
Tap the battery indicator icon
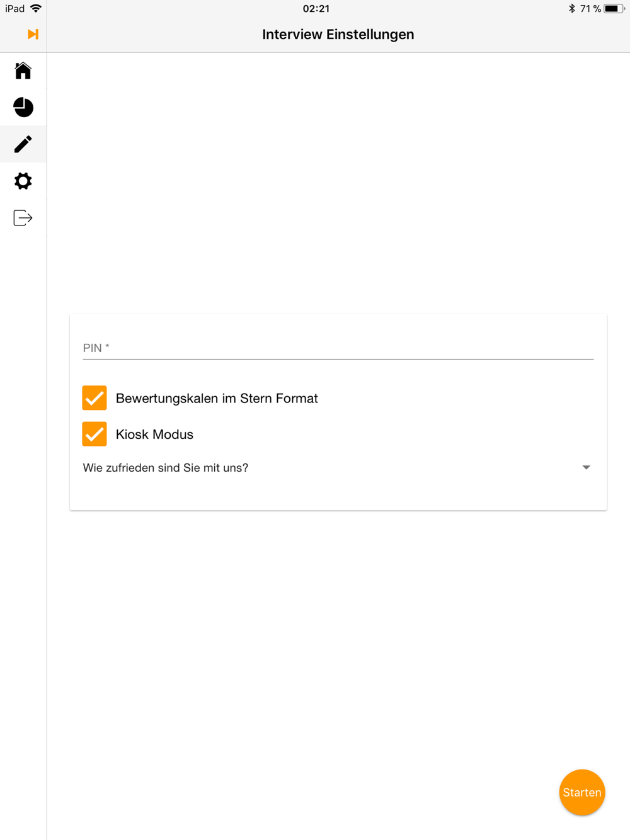[x=614, y=9]
